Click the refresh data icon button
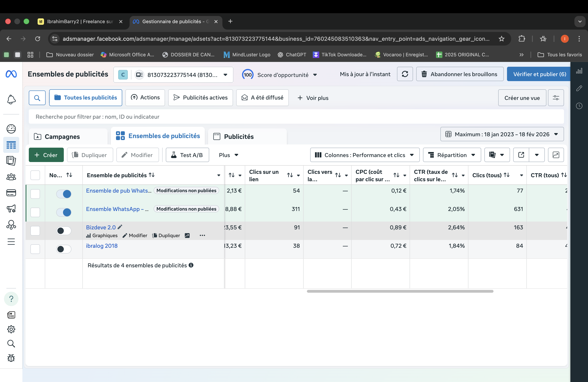This screenshot has height=382, width=588. pyautogui.click(x=405, y=74)
